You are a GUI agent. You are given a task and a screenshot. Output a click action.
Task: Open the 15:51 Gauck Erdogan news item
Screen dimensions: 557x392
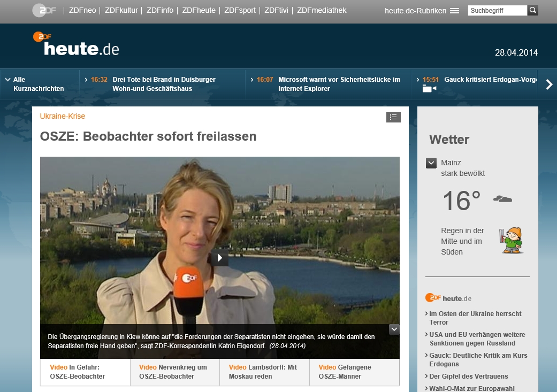coord(476,80)
